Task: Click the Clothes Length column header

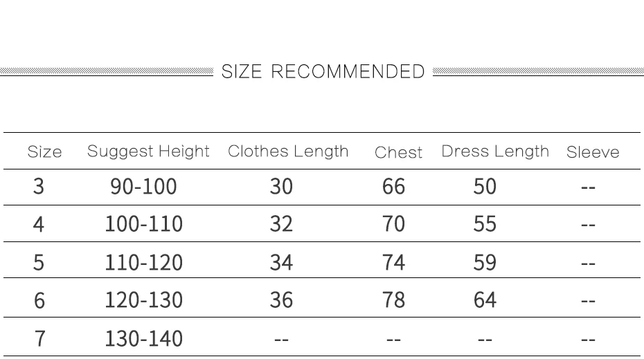Action: coord(288,151)
